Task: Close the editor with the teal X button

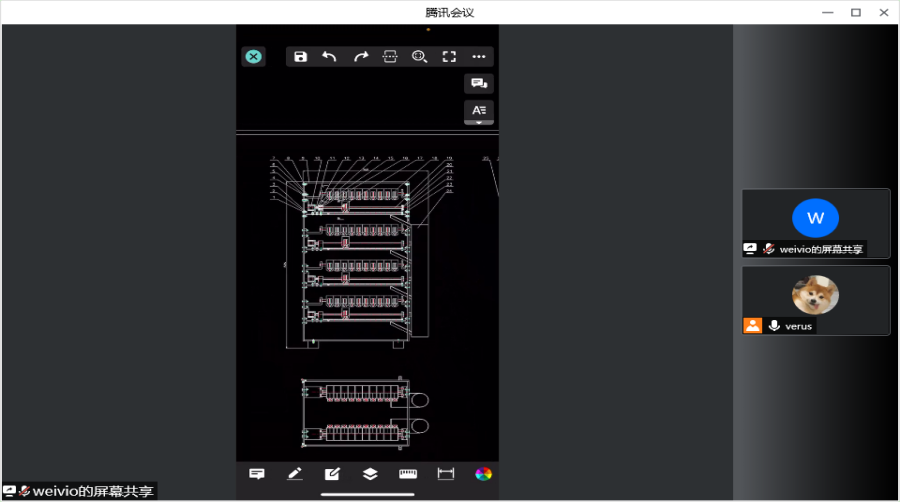Action: 253,57
